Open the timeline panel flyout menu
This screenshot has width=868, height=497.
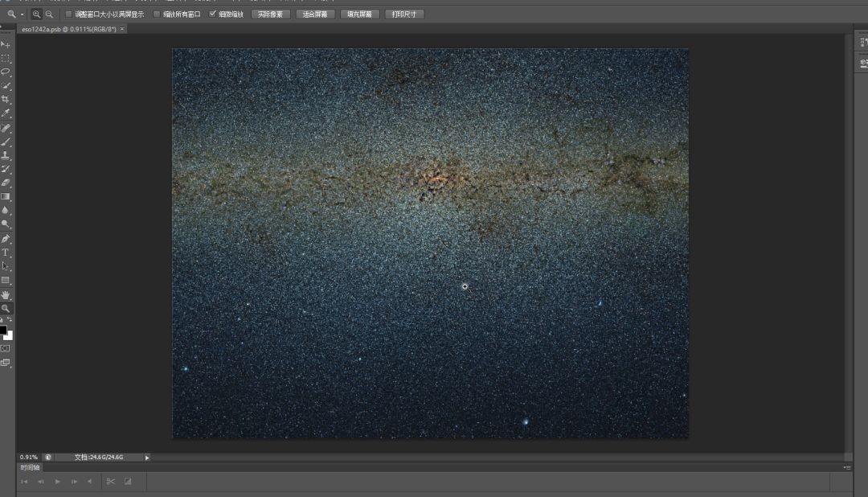tap(847, 467)
